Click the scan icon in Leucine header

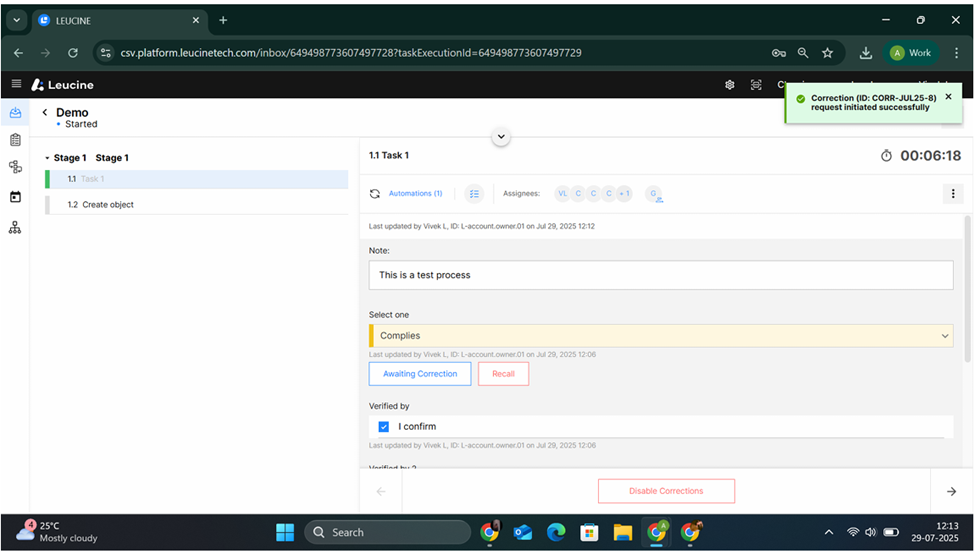point(756,85)
